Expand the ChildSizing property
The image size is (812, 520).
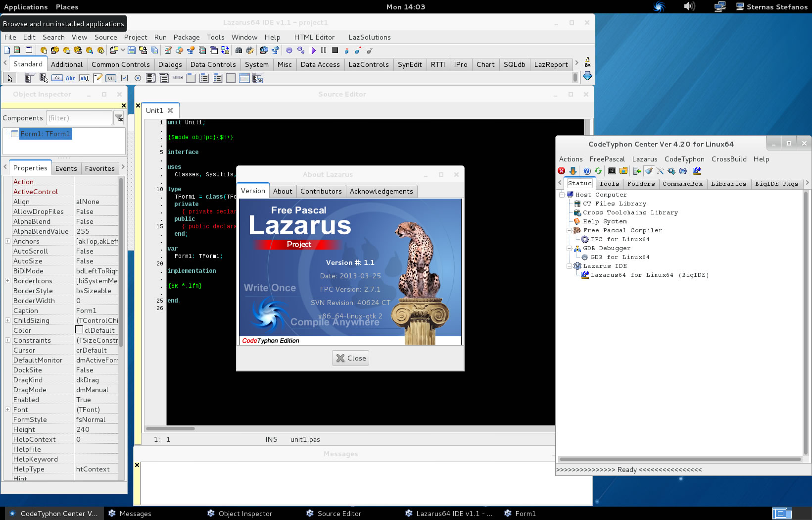(7, 320)
